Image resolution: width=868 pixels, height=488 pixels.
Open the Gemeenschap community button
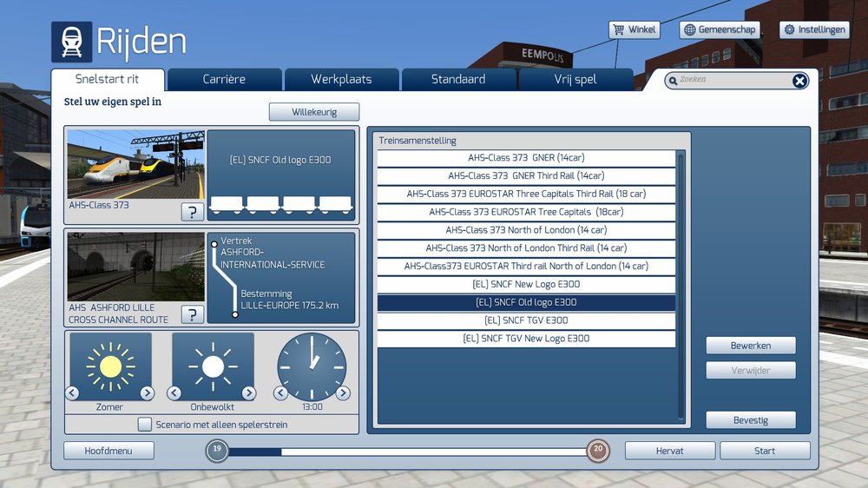720,30
